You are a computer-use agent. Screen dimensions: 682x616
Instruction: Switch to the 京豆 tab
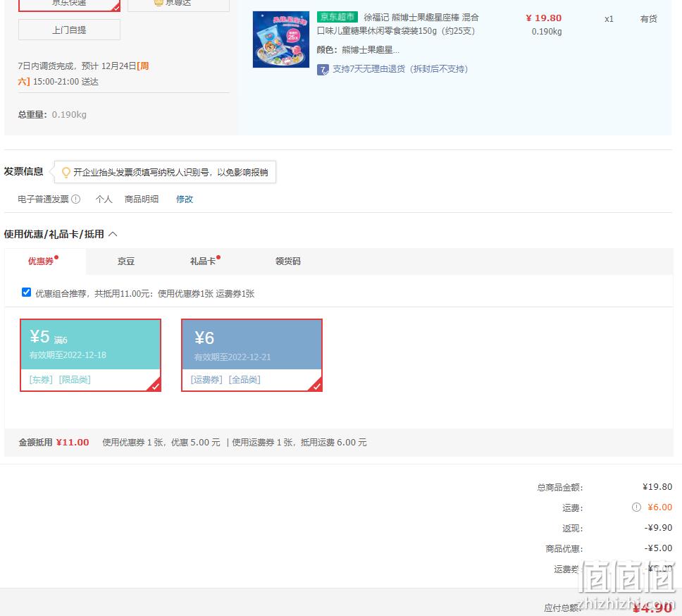[x=126, y=261]
